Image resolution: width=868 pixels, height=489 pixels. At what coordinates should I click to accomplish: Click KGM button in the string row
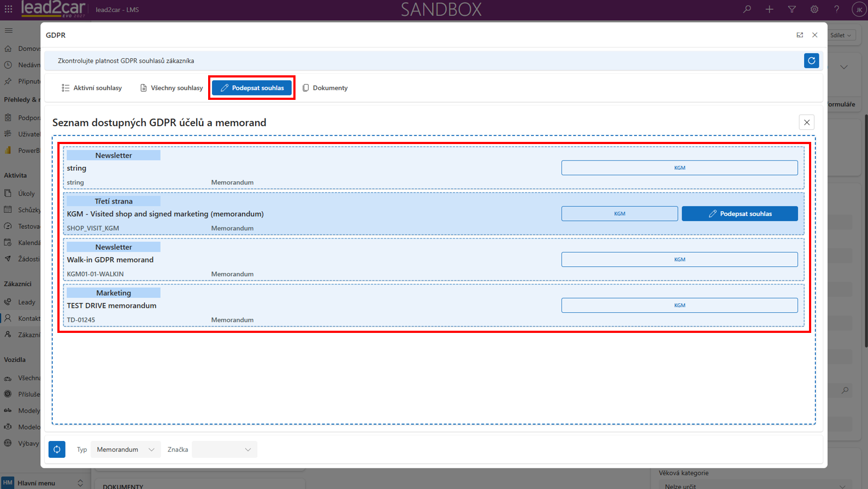[x=680, y=168]
